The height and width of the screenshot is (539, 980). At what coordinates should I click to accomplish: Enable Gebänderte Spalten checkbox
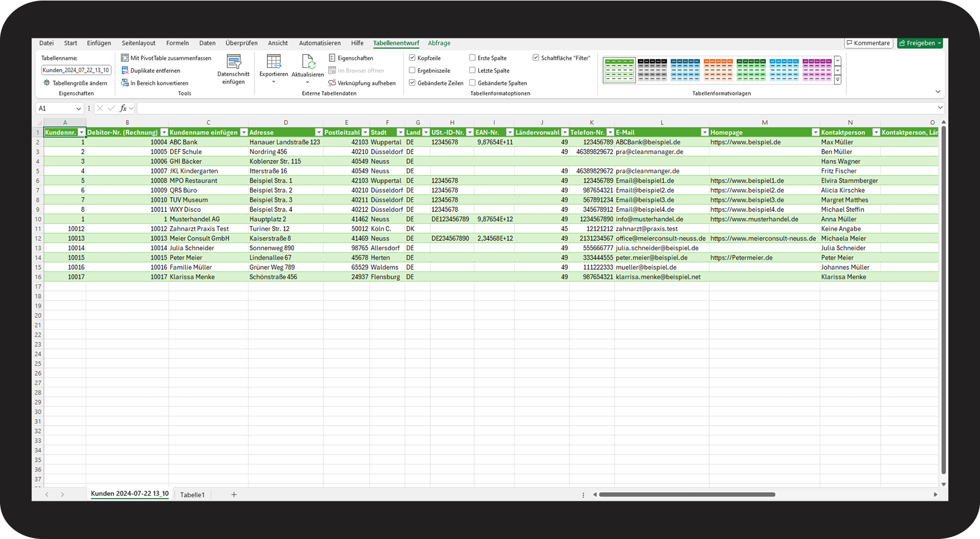point(473,83)
